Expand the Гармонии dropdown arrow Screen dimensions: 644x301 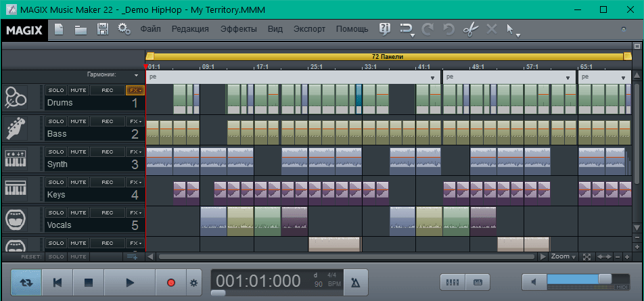point(136,76)
